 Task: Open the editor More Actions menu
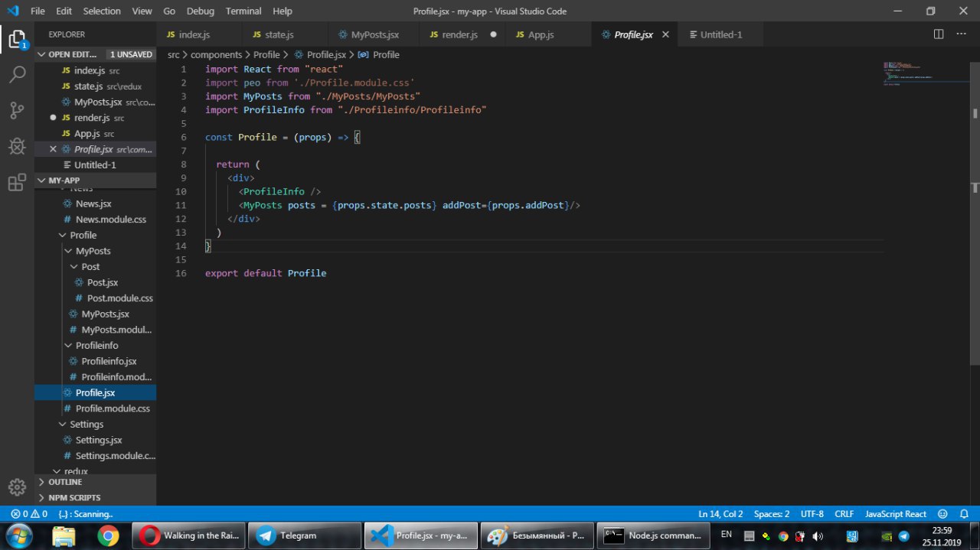[x=962, y=34]
